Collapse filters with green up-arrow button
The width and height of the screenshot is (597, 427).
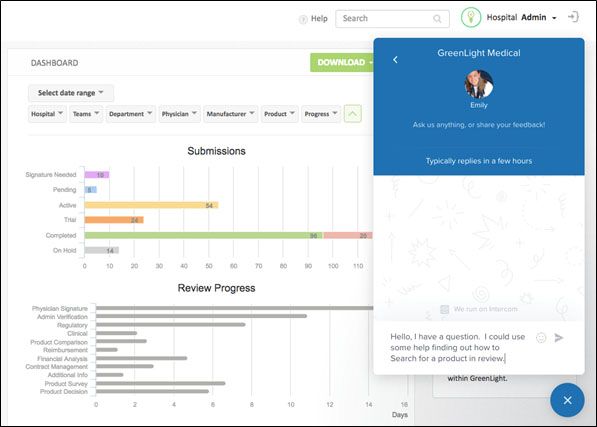click(x=353, y=114)
